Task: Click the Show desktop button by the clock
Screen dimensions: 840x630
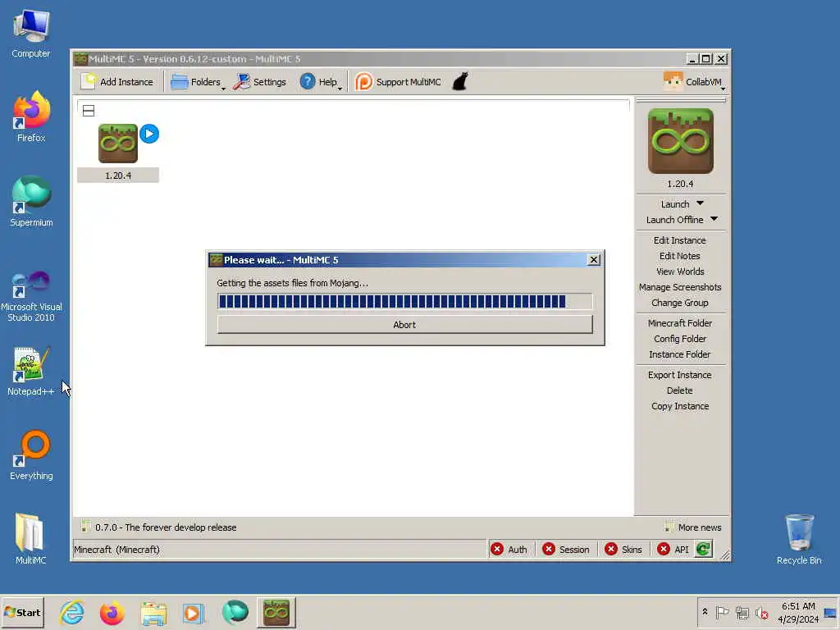Action: pos(832,612)
